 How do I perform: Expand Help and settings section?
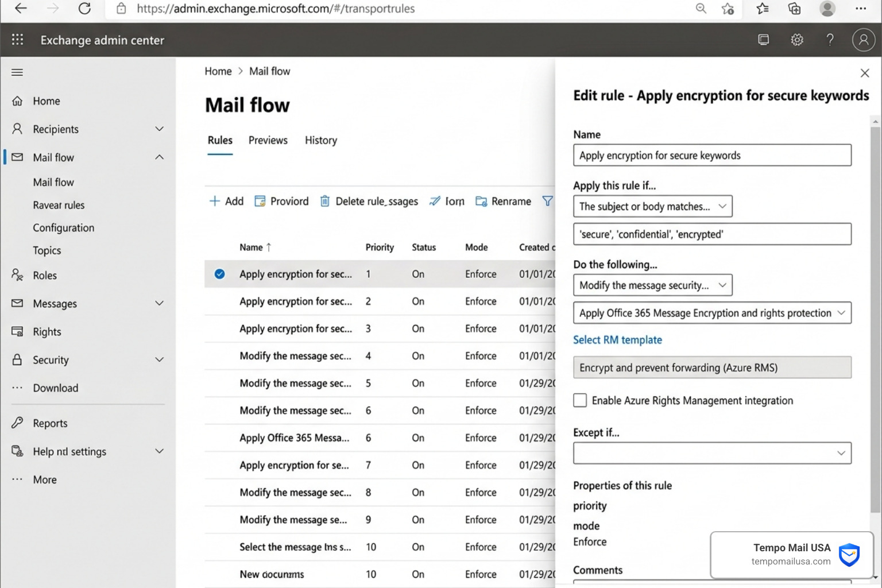(x=159, y=451)
